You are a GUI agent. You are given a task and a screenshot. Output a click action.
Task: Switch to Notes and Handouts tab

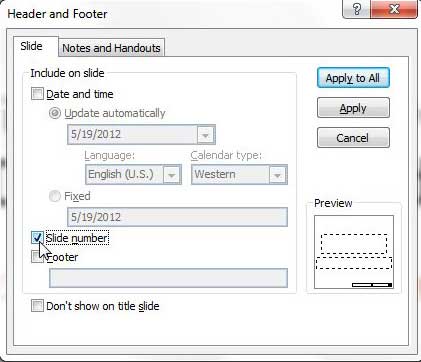(x=111, y=48)
